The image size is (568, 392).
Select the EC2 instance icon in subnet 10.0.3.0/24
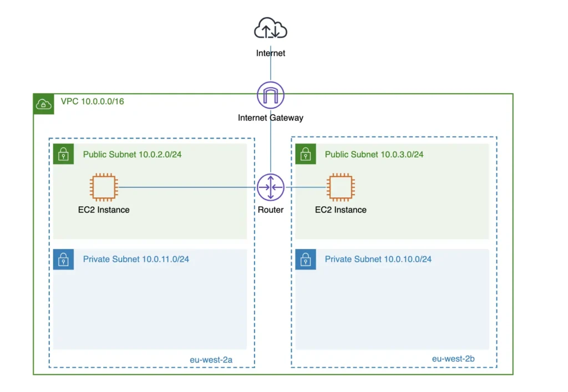[341, 187]
